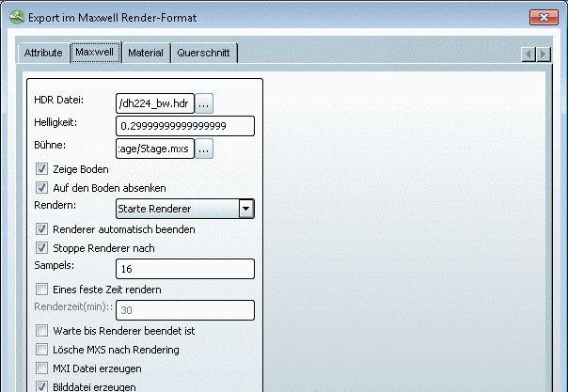Enable Eines feste Zeit rendern
The height and width of the screenshot is (392, 568).
(41, 290)
